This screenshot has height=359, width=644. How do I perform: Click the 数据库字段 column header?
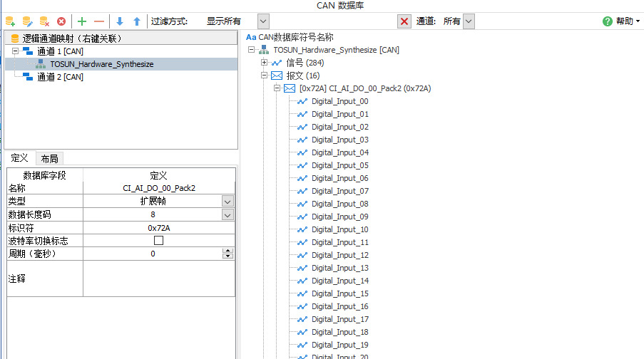(44, 175)
